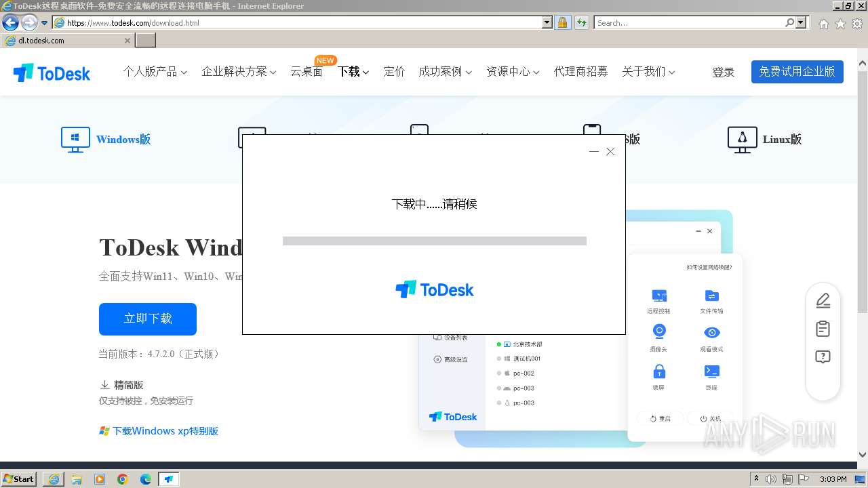Screen dimensions: 868x488
Task: Select the Windows版 platform icon
Action: tap(75, 140)
